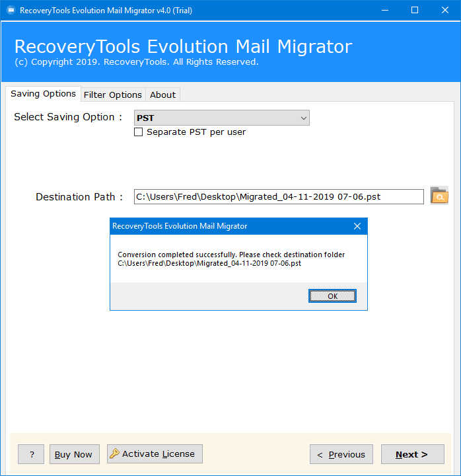The height and width of the screenshot is (476, 461).
Task: Close the conversion completed dialog with X
Action: click(357, 226)
